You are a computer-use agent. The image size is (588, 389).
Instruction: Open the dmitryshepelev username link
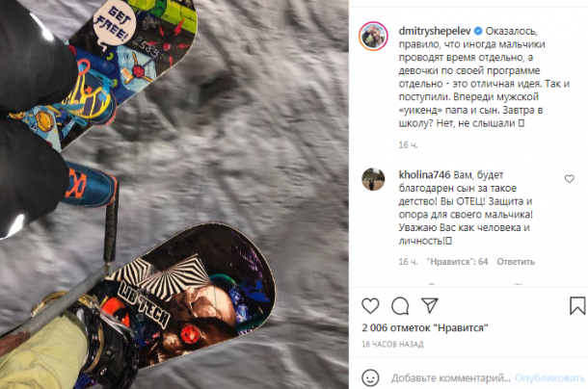point(435,31)
